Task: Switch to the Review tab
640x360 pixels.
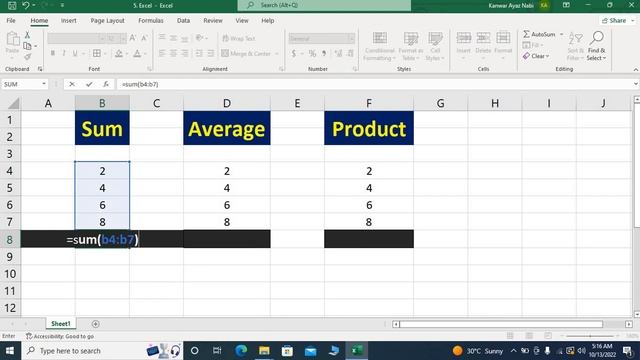Action: point(213,20)
